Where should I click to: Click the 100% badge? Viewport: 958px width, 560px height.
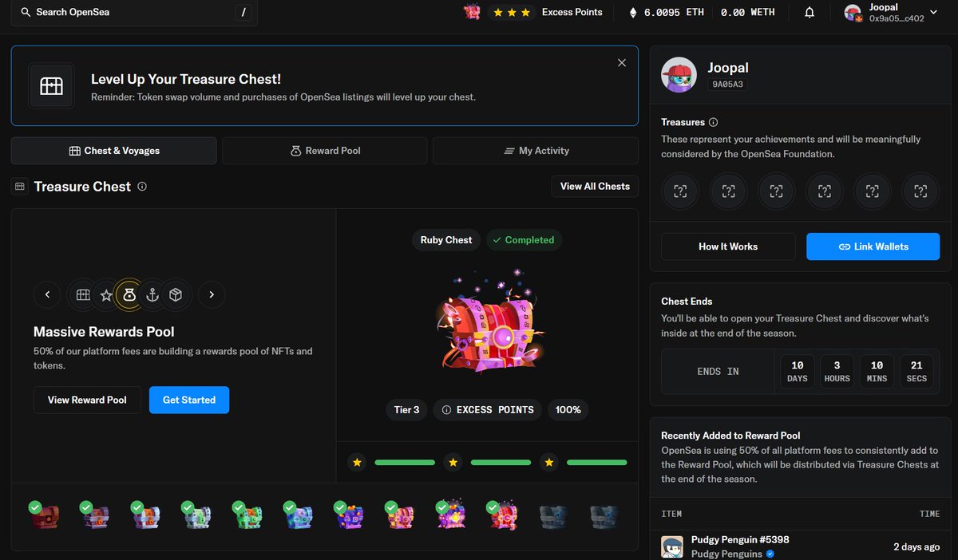coord(568,410)
